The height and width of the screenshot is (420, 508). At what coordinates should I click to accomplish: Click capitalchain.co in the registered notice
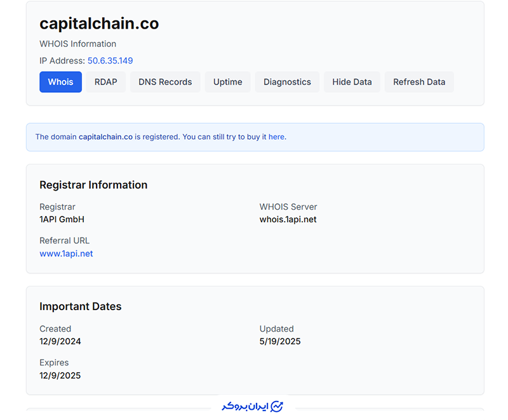click(x=106, y=137)
